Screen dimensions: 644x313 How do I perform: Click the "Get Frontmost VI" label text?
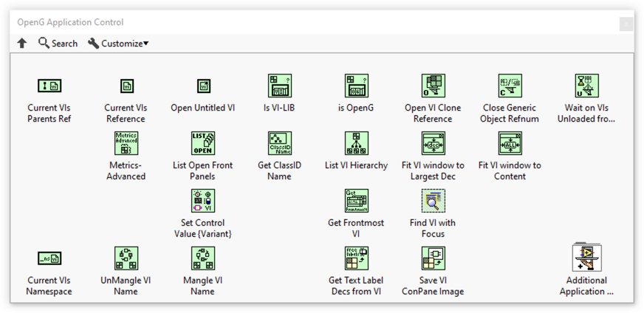tap(356, 228)
